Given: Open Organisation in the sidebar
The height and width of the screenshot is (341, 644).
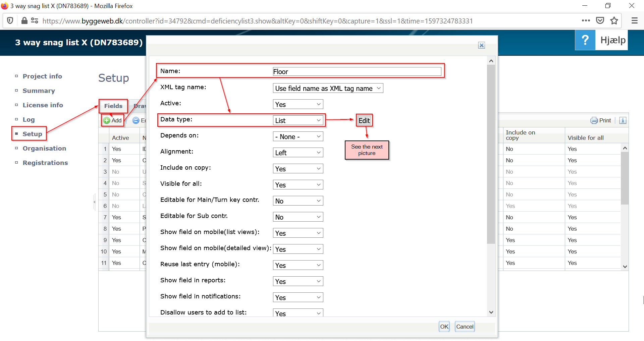Looking at the screenshot, I should point(44,148).
